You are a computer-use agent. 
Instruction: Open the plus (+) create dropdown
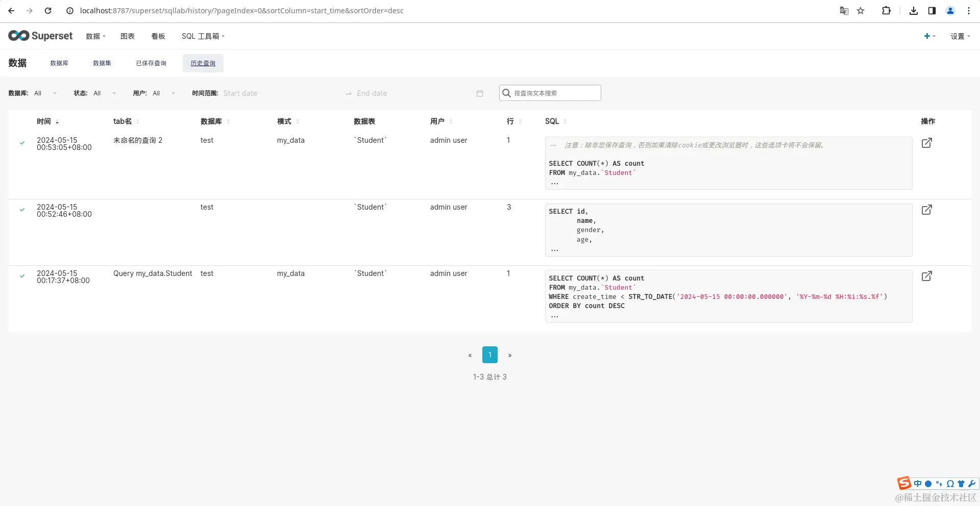coord(929,36)
